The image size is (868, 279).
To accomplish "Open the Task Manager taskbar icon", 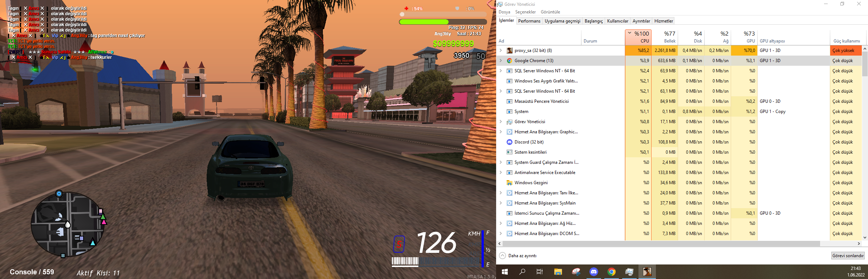I will click(629, 272).
